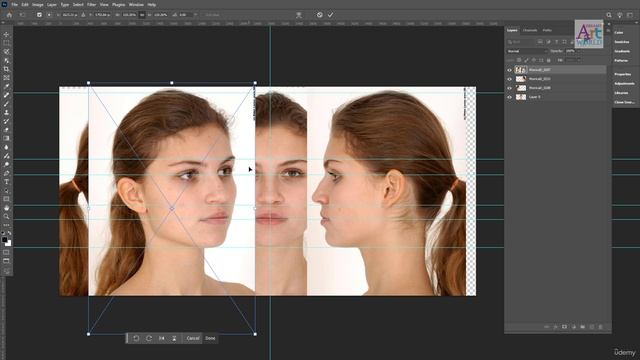The width and height of the screenshot is (640, 360).
Task: Select the Gradient tool
Action: pyautogui.click(x=6, y=138)
